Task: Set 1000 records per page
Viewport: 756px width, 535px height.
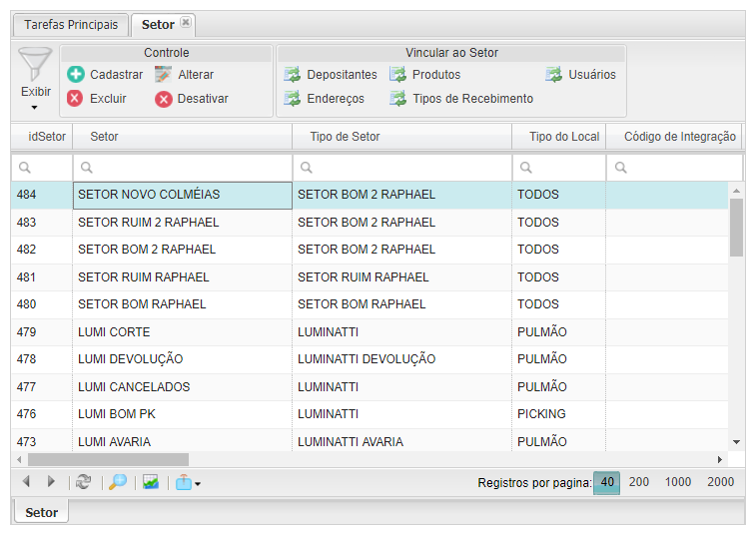Action: [678, 482]
